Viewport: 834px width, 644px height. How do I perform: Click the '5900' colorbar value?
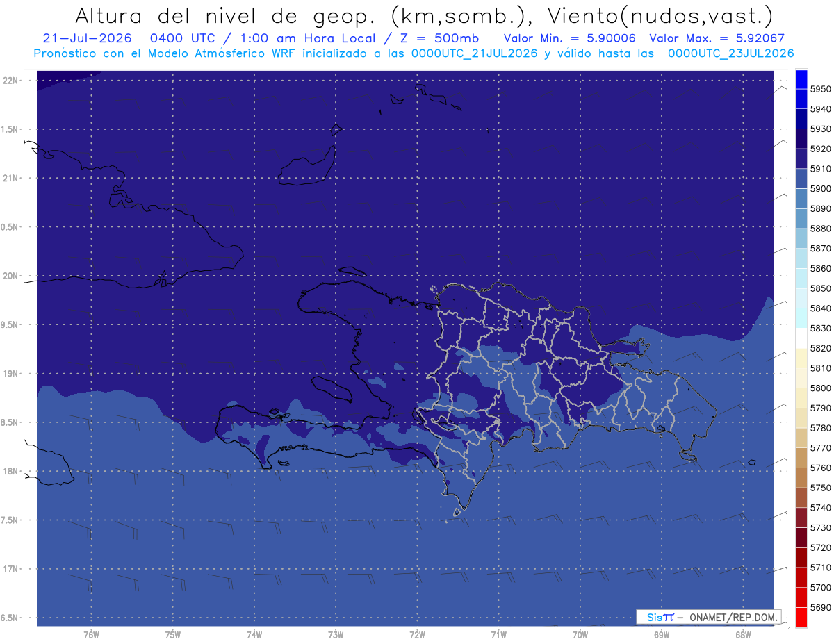click(x=821, y=188)
